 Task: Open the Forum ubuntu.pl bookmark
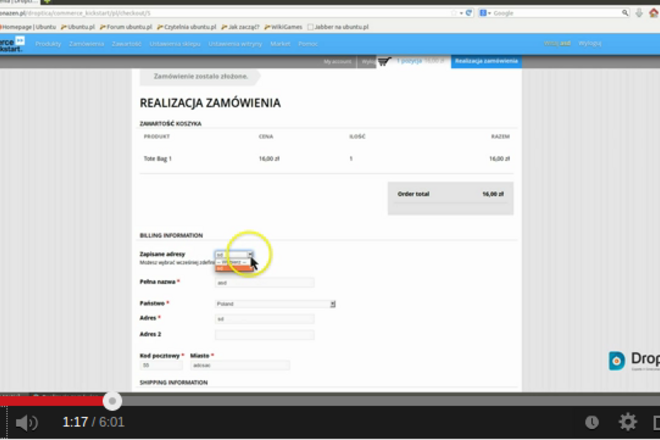[x=126, y=27]
